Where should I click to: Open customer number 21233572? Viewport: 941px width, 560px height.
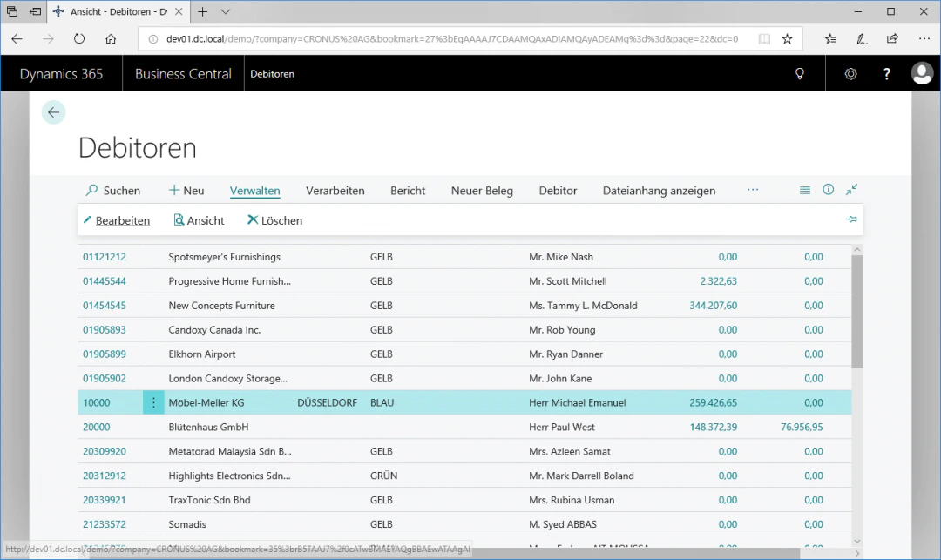(105, 524)
